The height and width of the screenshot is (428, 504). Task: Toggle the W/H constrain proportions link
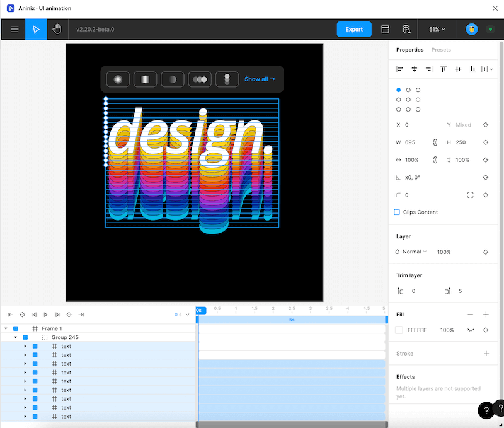(435, 142)
